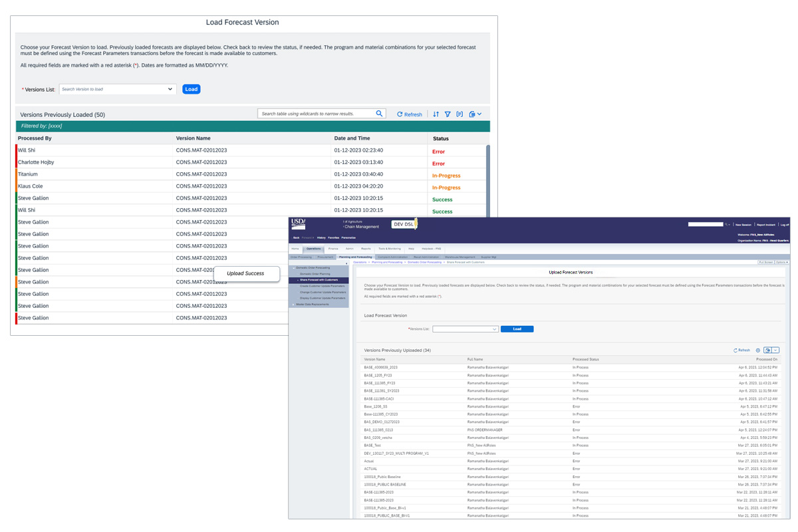
Task: Open the Versions List dropdown in upper form
Action: click(170, 89)
